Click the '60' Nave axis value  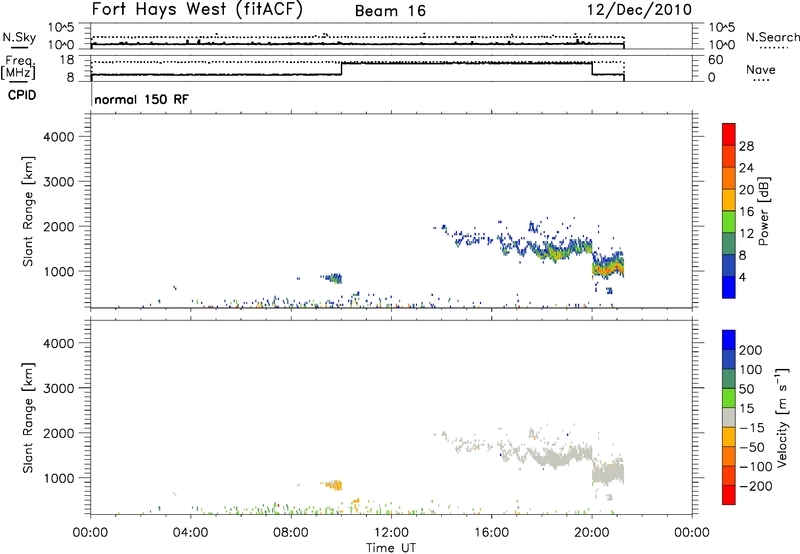coord(716,60)
